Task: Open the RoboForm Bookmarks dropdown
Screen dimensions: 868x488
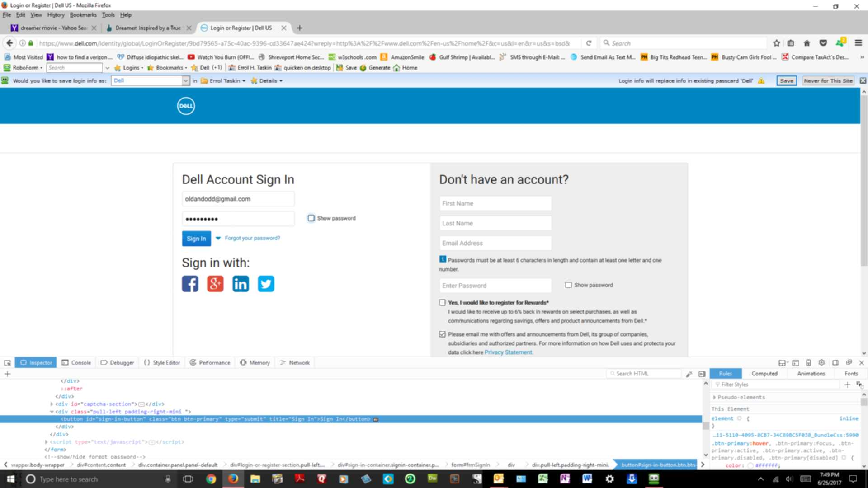Action: (167, 68)
